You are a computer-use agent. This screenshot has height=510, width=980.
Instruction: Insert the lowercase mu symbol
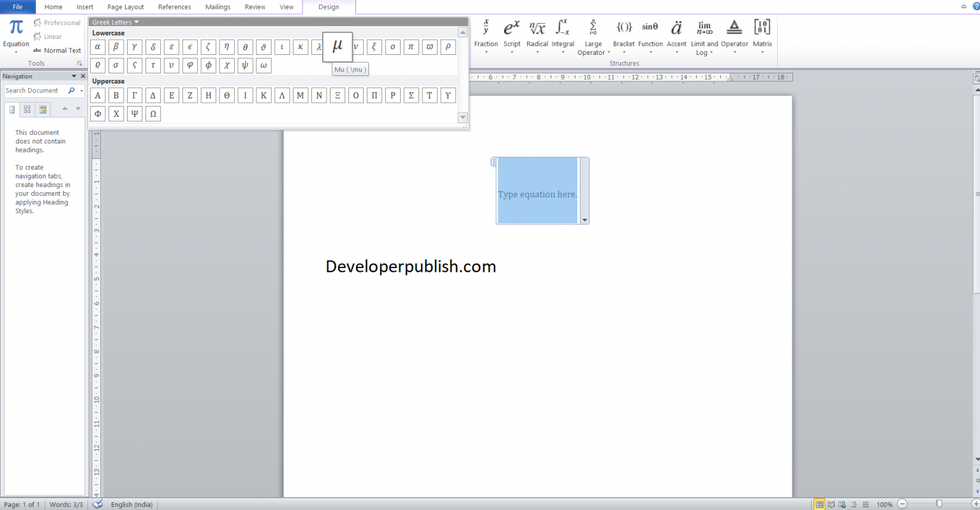tap(338, 47)
